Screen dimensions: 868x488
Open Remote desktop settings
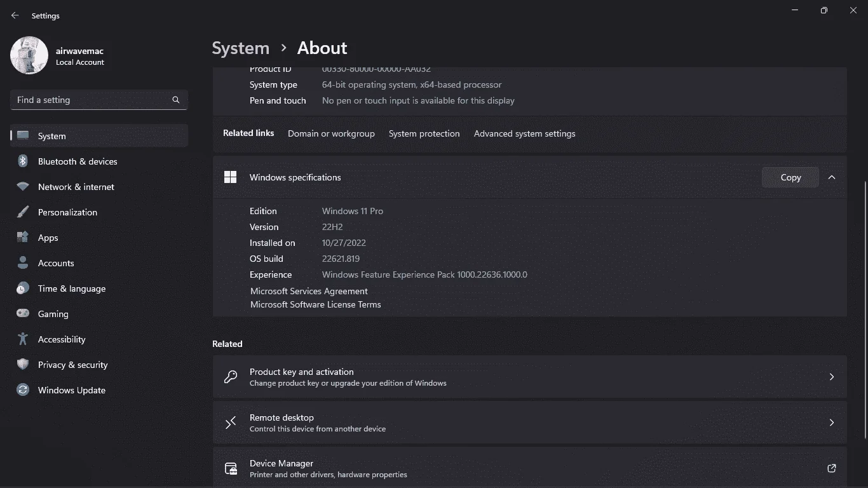[529, 423]
